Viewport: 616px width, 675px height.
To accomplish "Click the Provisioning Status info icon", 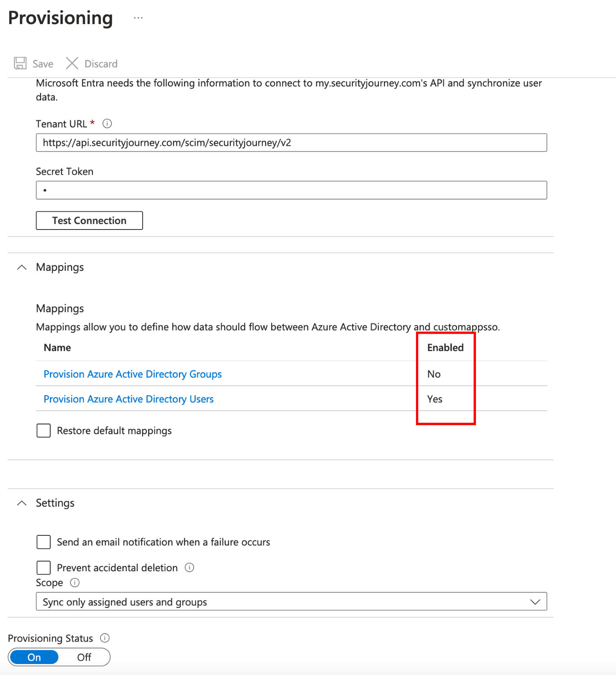I will 105,638.
